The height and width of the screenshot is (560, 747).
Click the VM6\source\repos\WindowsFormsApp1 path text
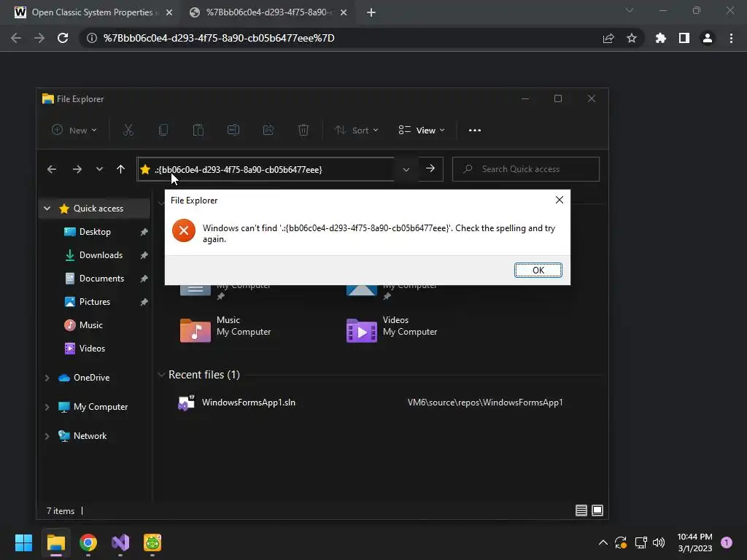click(x=485, y=402)
